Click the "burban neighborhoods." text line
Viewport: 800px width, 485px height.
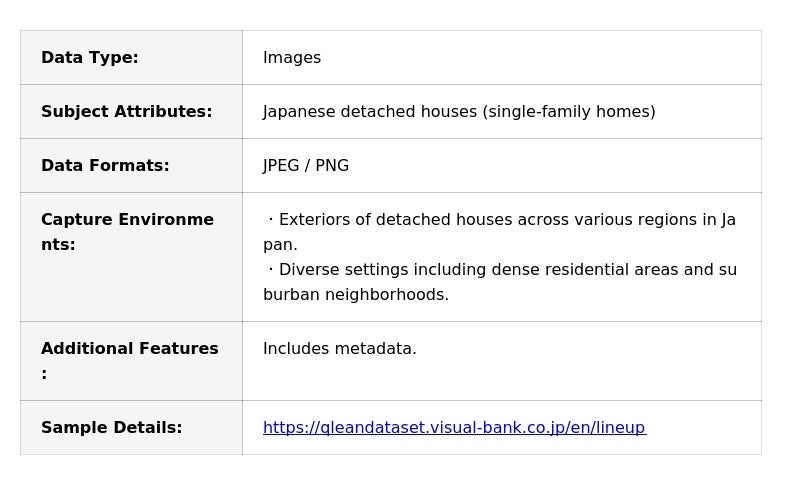tap(356, 295)
